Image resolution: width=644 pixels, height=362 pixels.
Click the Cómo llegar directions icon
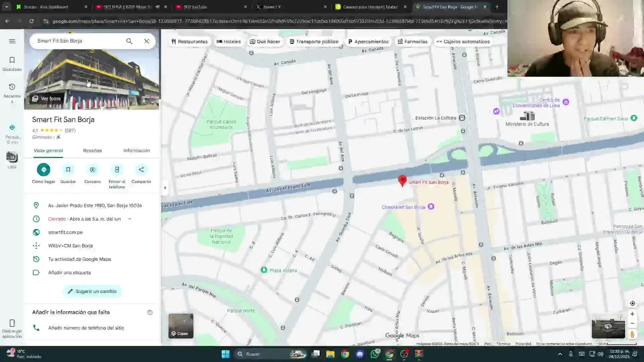tap(44, 169)
